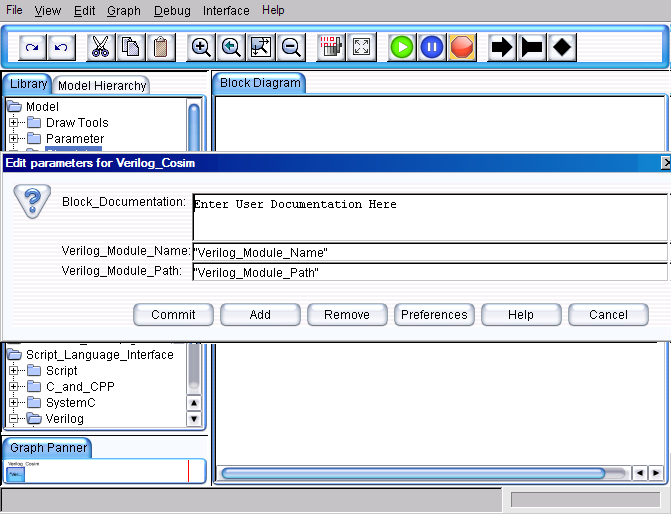The height and width of the screenshot is (514, 671).
Task: Click the black flag-shaped port icon
Action: pos(531,47)
